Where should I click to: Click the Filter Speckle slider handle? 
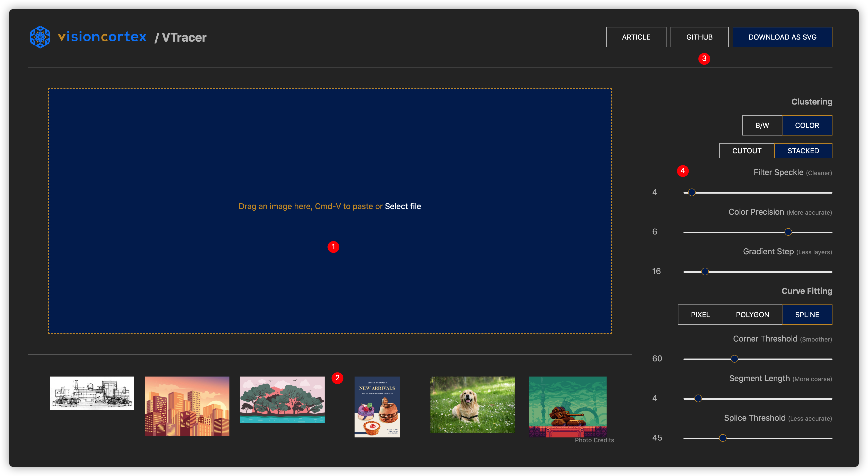[x=691, y=192]
